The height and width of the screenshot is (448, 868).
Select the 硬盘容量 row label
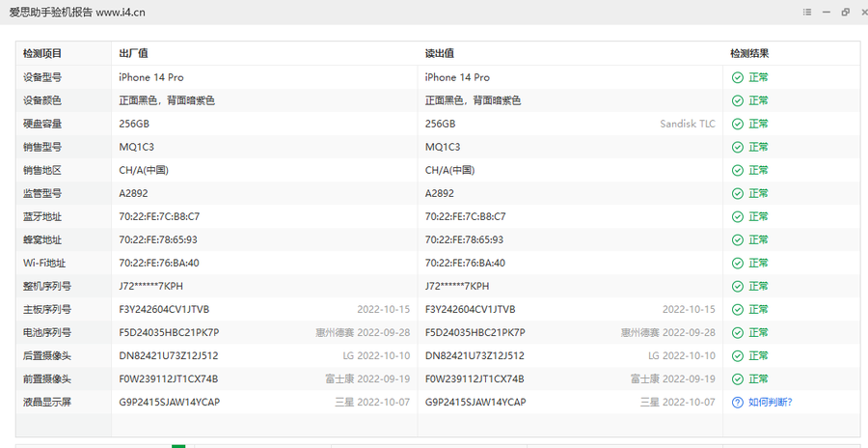pos(42,125)
